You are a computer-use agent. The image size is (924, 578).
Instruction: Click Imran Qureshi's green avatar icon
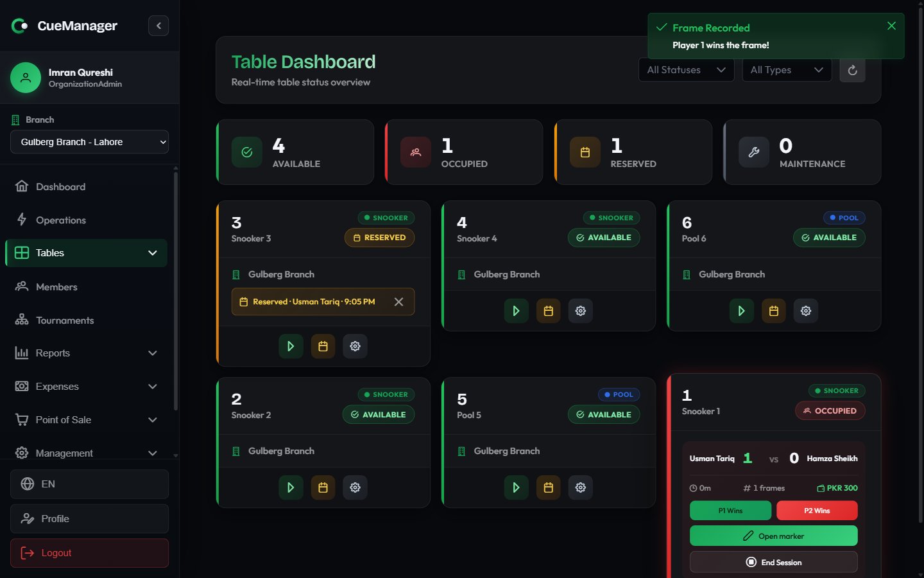coord(26,78)
